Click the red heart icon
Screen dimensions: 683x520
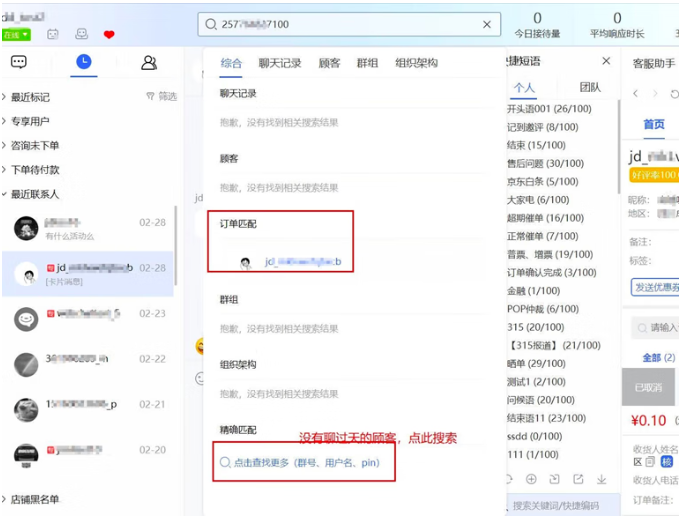[109, 34]
